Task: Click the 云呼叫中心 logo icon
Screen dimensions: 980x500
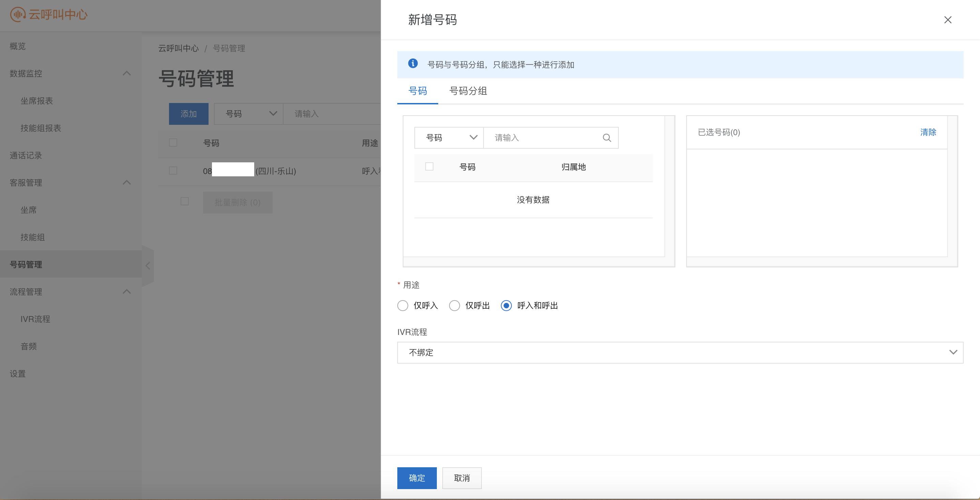Action: point(17,14)
